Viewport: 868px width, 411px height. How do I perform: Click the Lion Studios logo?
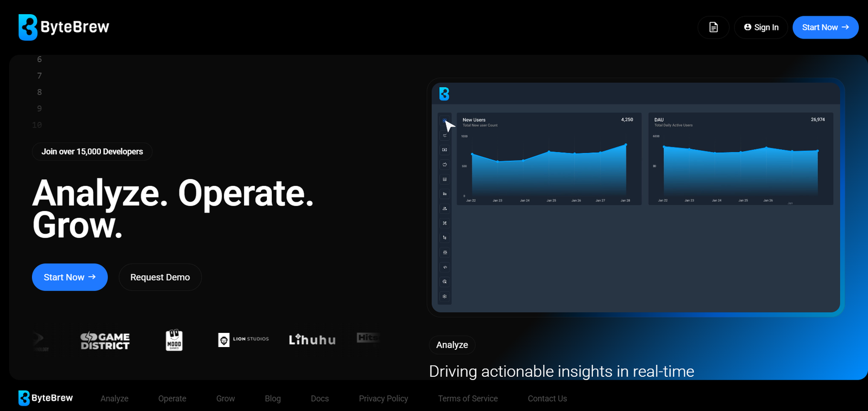coord(244,339)
